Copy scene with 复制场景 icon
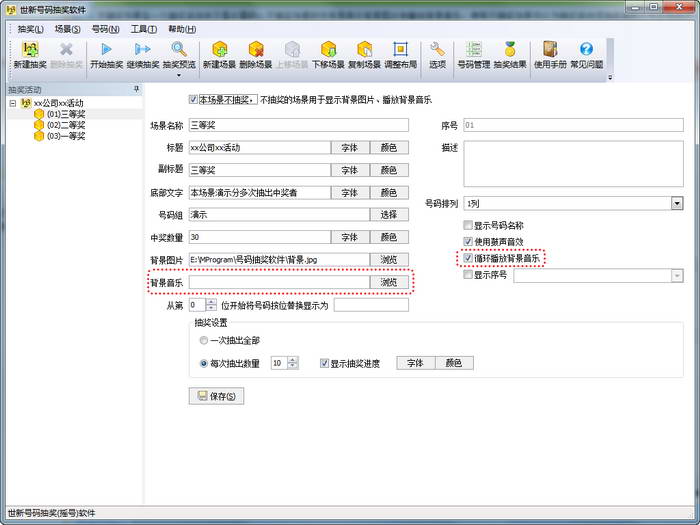The width and height of the screenshot is (700, 525). click(365, 54)
